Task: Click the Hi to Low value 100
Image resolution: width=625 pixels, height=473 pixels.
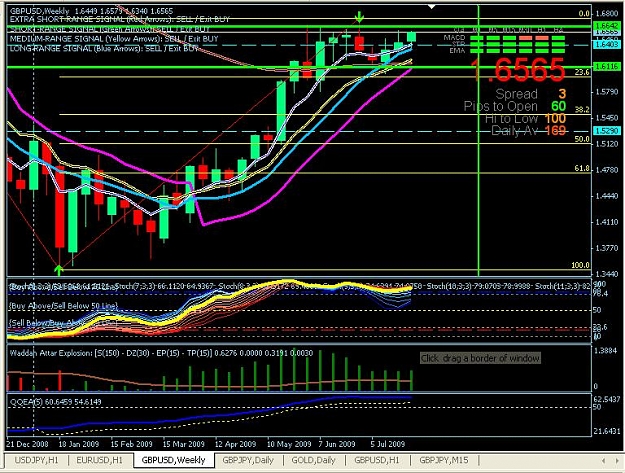Action: 555,118
